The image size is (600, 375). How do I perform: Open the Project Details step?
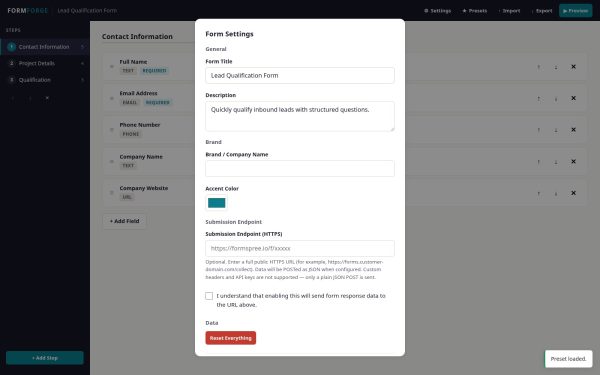point(45,63)
